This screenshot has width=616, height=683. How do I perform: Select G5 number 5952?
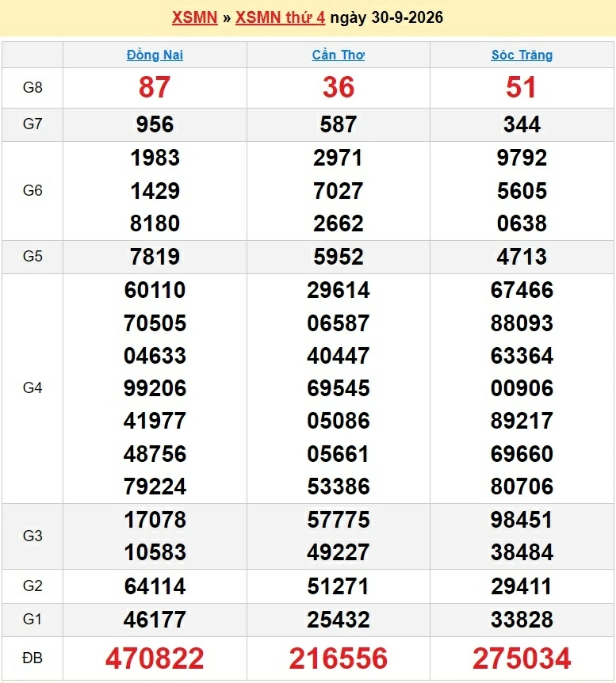[x=339, y=257]
